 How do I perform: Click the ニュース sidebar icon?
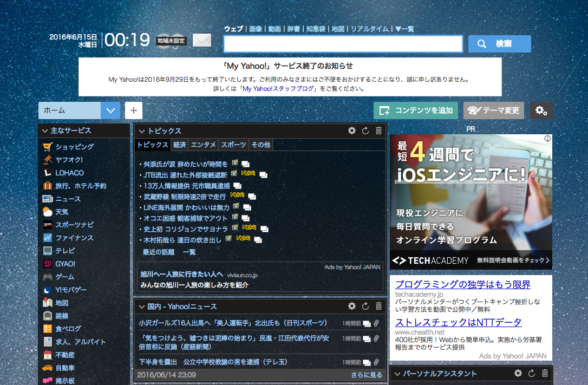[47, 199]
